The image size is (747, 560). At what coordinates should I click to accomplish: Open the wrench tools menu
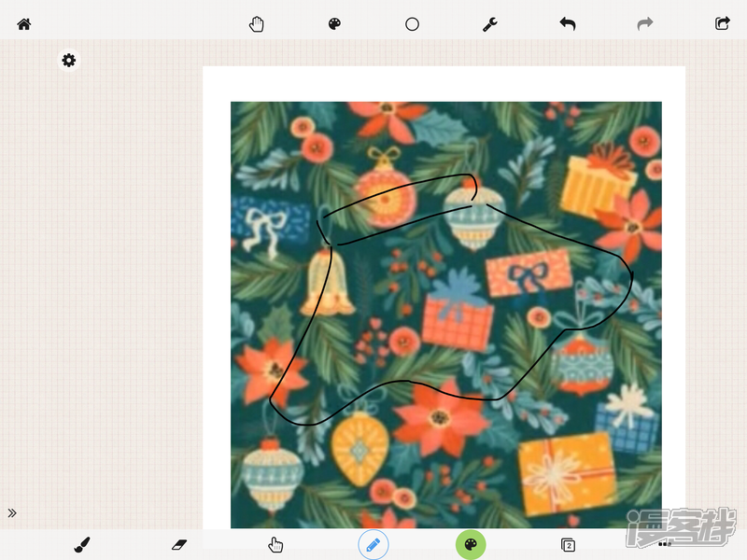point(490,24)
